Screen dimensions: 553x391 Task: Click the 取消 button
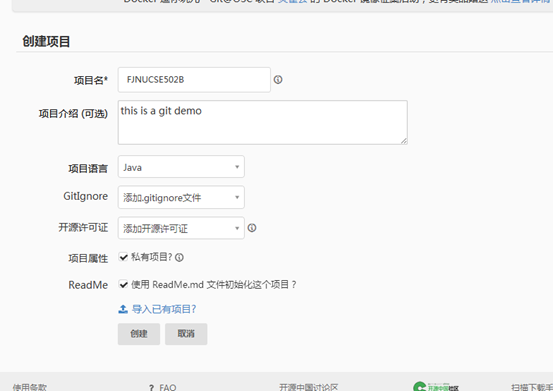pos(186,334)
